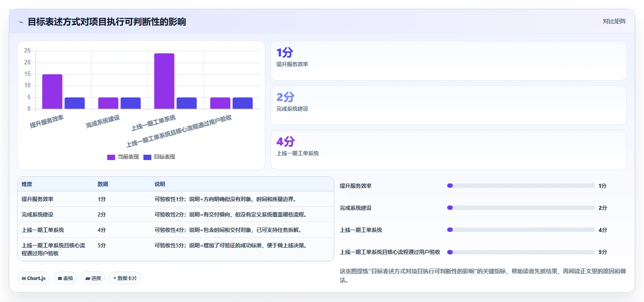Click the page title 目标表述方式对项目执行可判断性的影响
This screenshot has width=644, height=302.
[x=107, y=22]
